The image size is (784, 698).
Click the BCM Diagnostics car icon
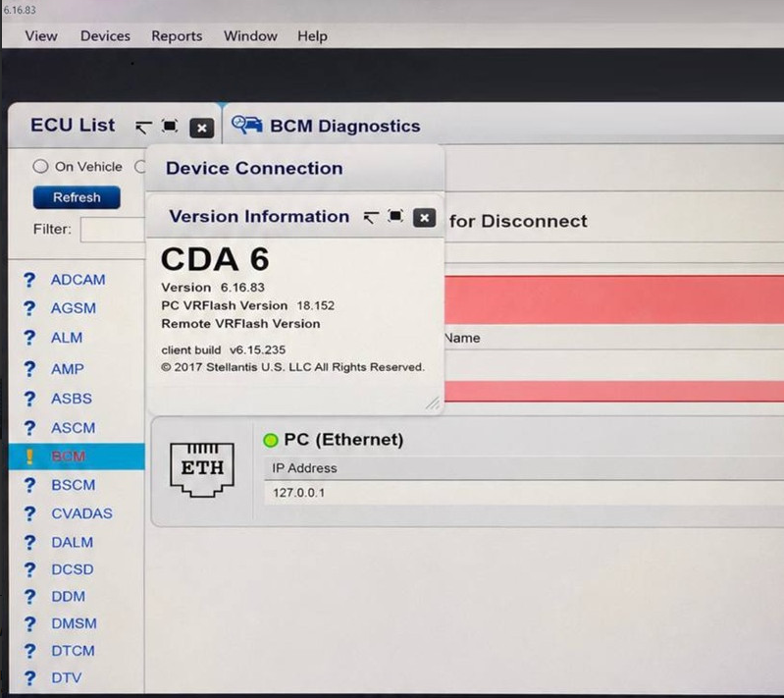246,125
